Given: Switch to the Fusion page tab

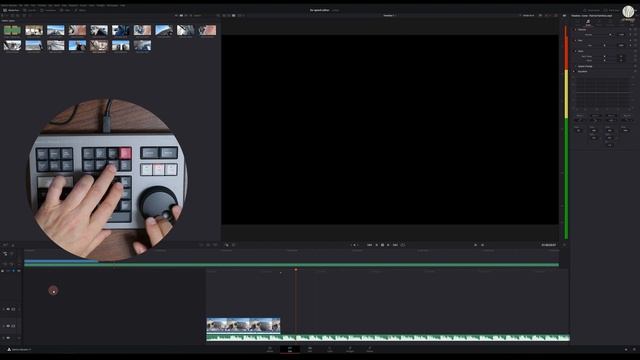Looking at the screenshot, I should tap(330, 349).
